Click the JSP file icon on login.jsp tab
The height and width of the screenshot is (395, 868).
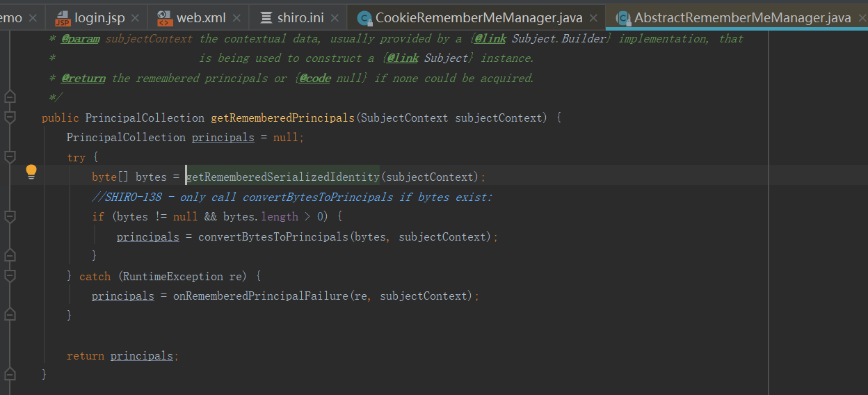coord(63,18)
